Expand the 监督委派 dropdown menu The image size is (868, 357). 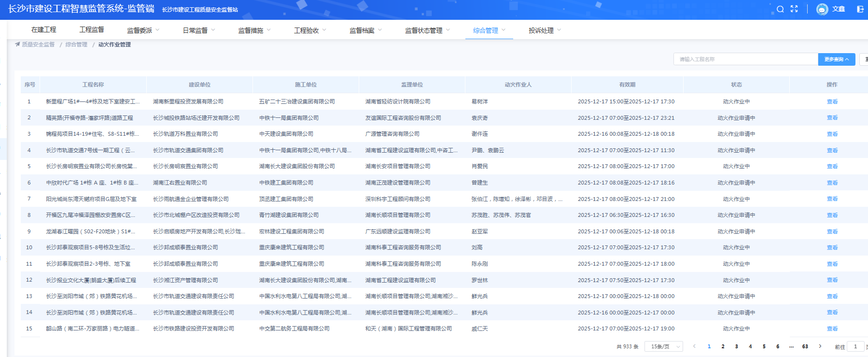pos(143,30)
